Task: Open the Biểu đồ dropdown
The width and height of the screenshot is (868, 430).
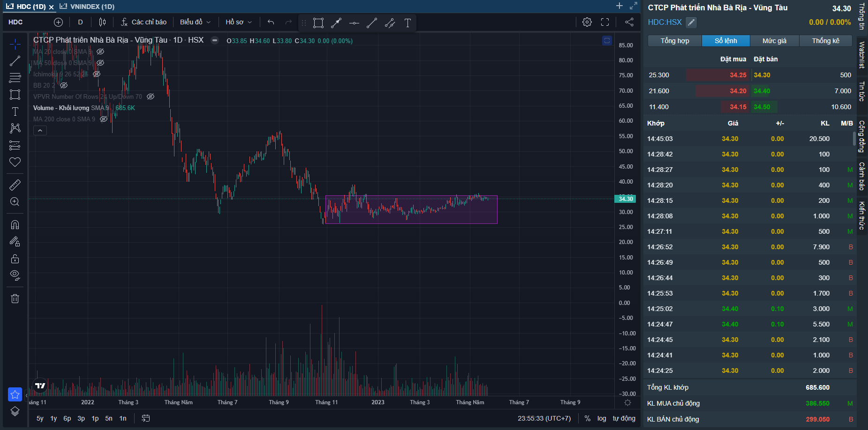Action: coord(196,22)
